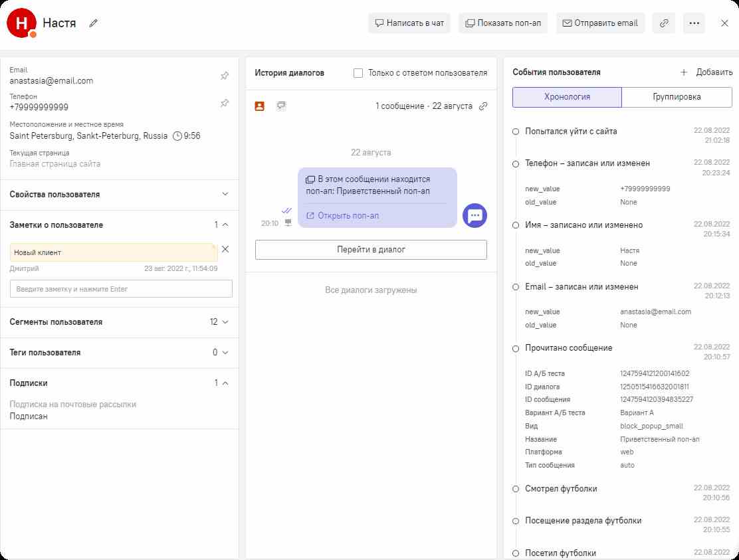Click the plus icon beside Добавить

684,72
